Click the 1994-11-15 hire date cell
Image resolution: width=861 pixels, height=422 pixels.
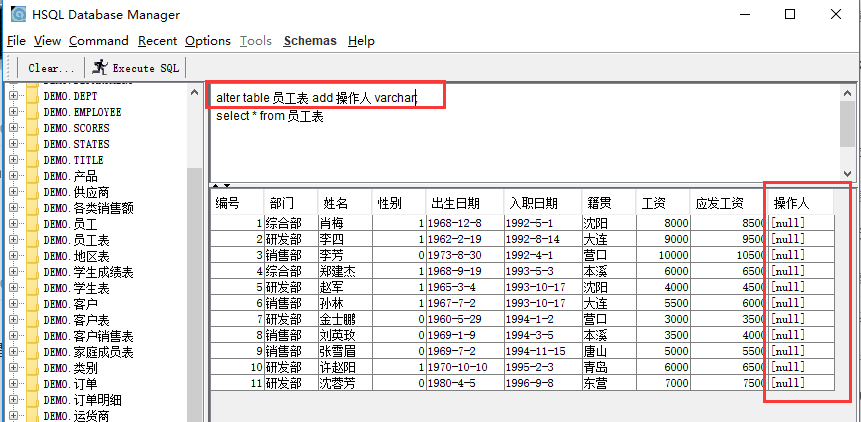point(543,351)
